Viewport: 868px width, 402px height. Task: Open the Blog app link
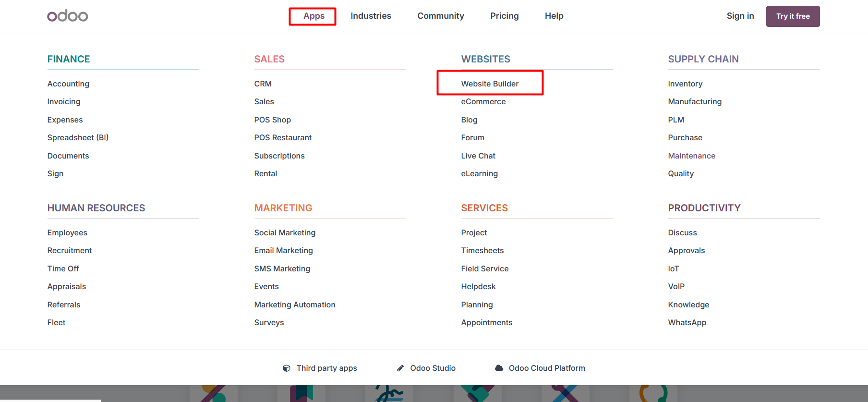(469, 120)
